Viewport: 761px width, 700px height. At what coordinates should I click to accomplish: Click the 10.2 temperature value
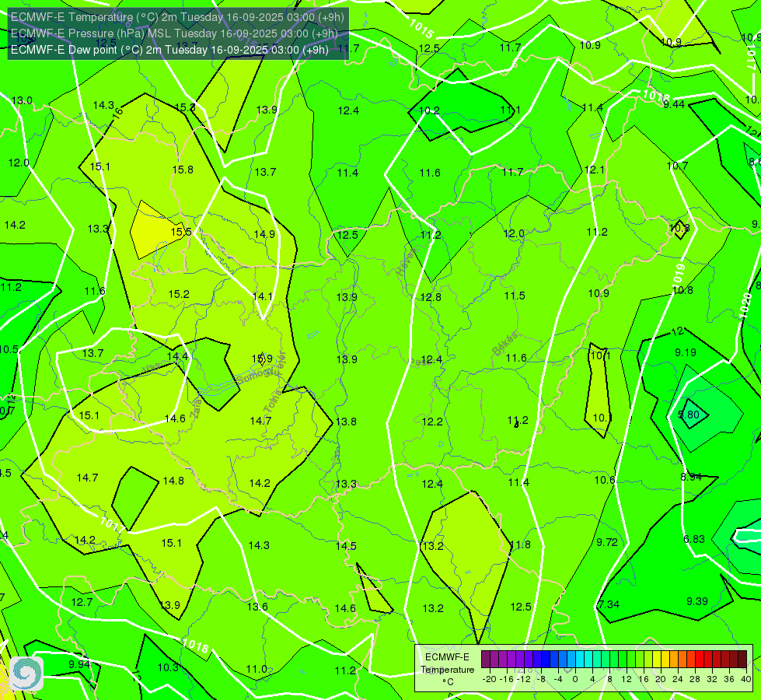tap(429, 110)
